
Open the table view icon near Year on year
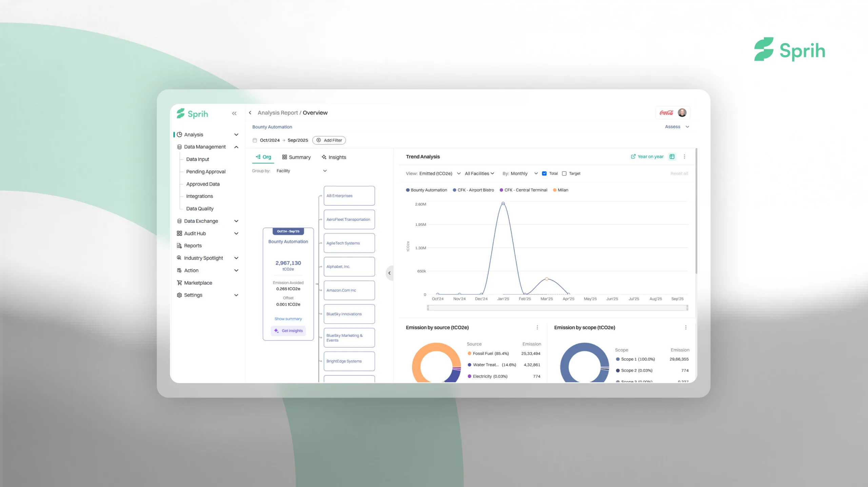tap(672, 157)
